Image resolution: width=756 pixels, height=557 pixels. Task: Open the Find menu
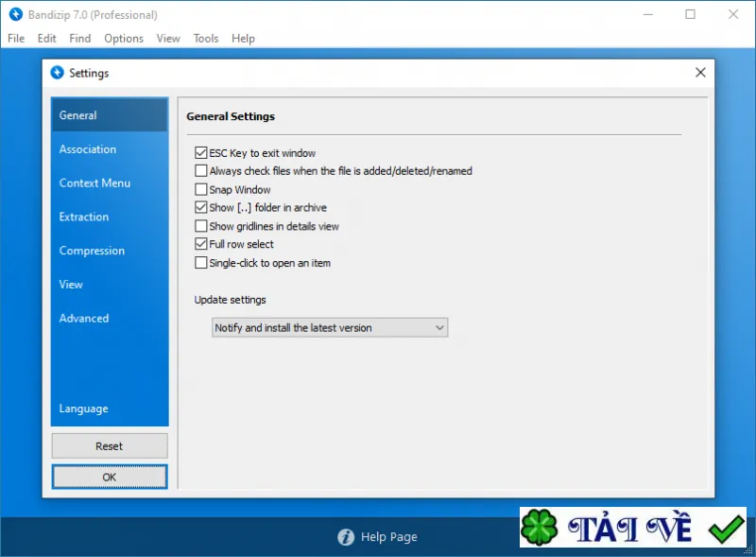point(80,38)
